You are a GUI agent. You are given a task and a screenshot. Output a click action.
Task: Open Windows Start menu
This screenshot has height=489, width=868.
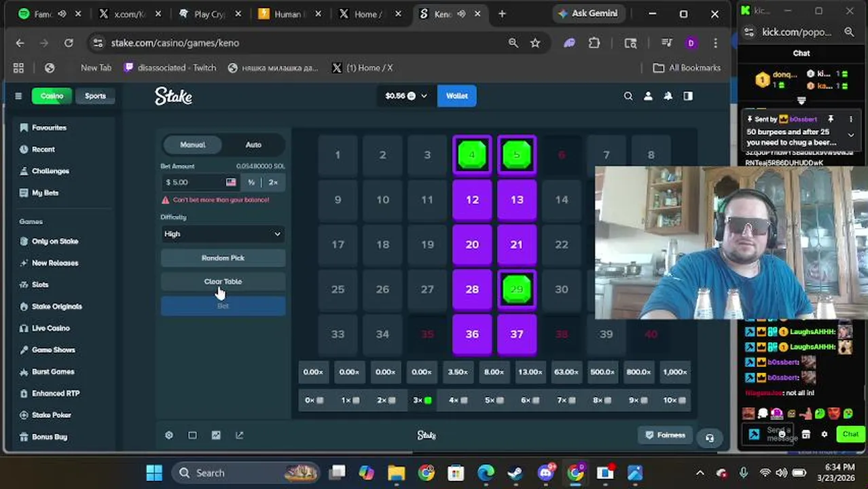coord(154,473)
